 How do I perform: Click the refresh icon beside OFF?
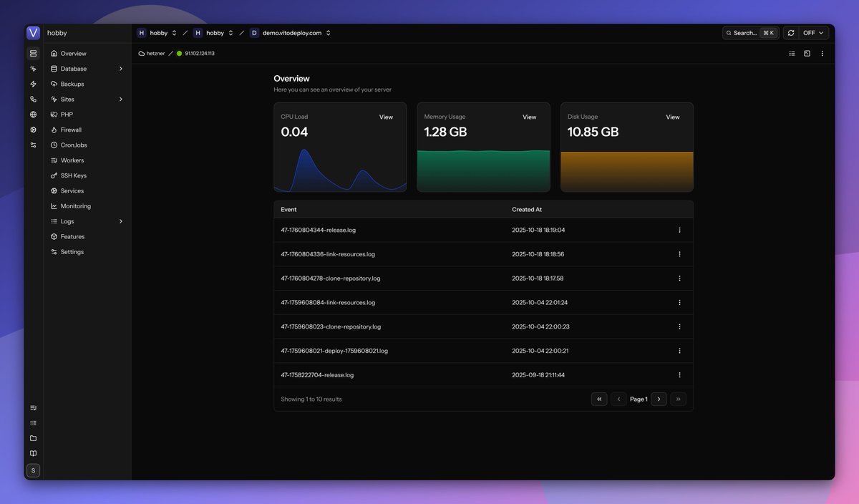pos(791,33)
